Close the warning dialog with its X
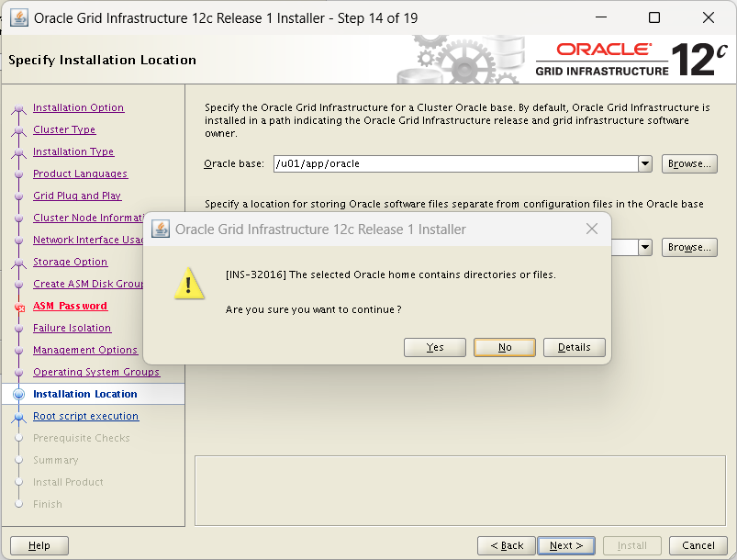The image size is (737, 560). click(x=592, y=229)
